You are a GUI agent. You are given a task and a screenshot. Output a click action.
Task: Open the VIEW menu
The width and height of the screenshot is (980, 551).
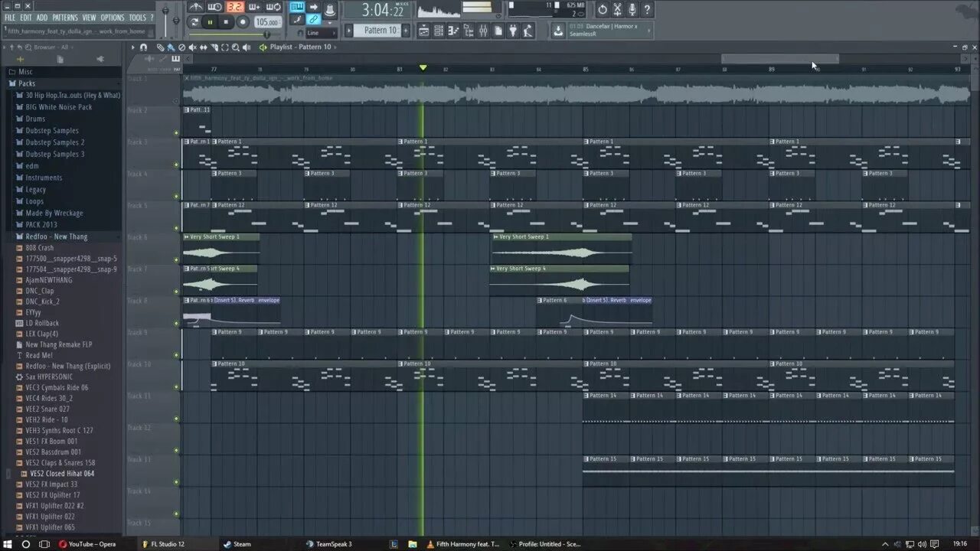point(90,18)
